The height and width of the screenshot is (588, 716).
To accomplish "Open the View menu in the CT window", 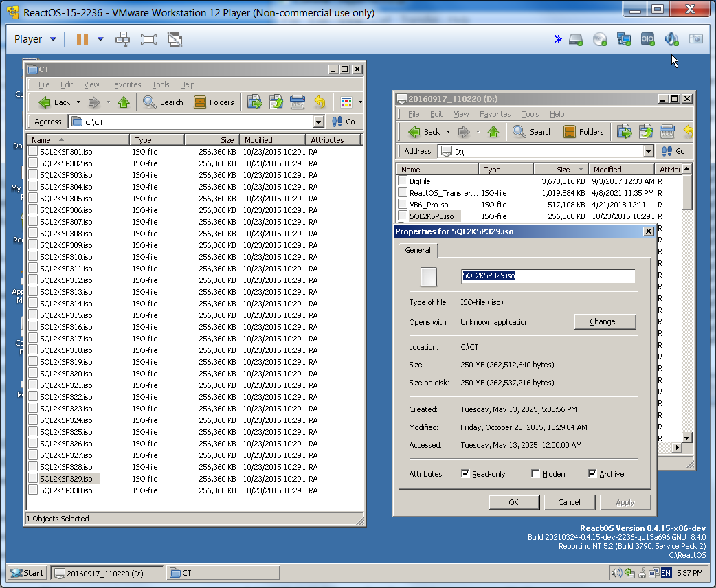I will (x=91, y=84).
